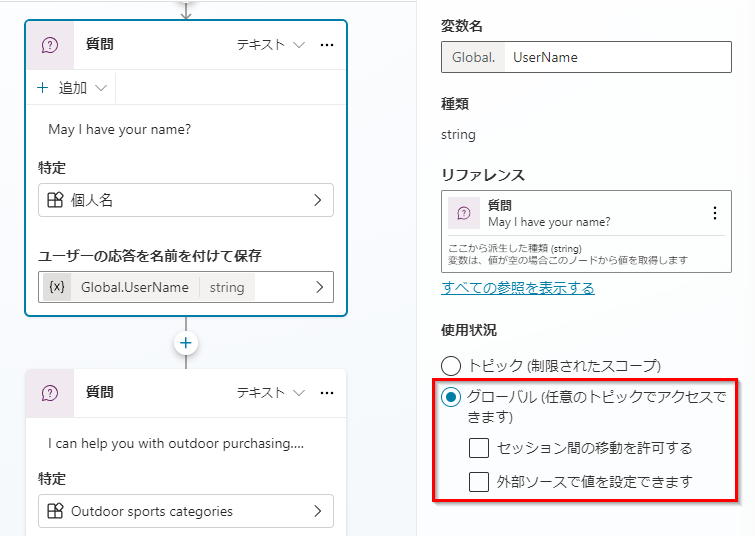Click the すべての参照を表示する link
This screenshot has height=536, width=755.
[x=518, y=288]
